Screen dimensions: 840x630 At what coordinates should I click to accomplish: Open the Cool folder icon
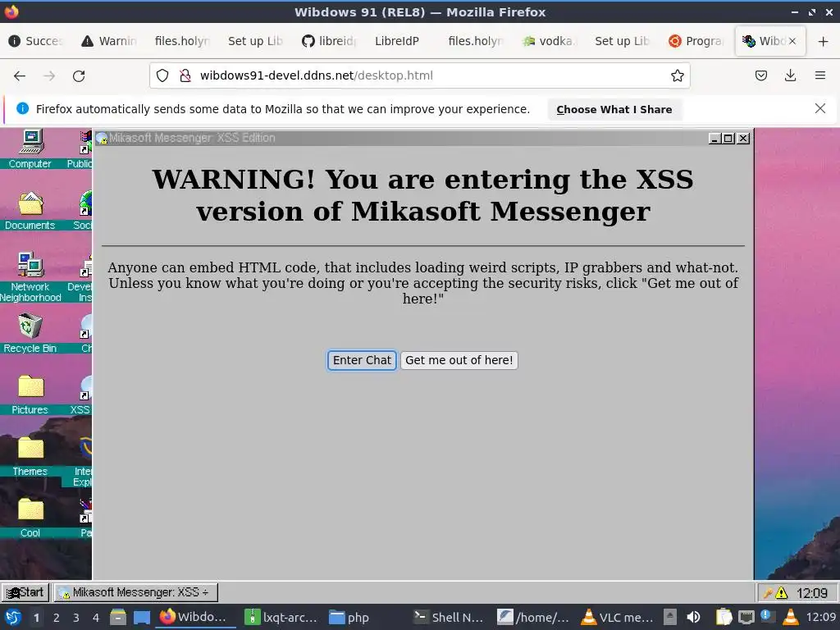point(30,518)
